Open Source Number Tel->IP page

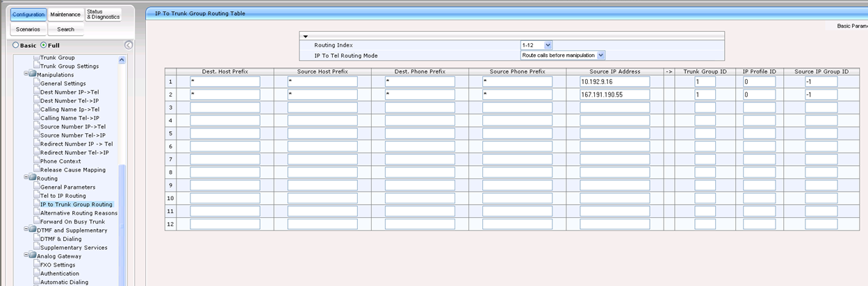click(x=73, y=135)
